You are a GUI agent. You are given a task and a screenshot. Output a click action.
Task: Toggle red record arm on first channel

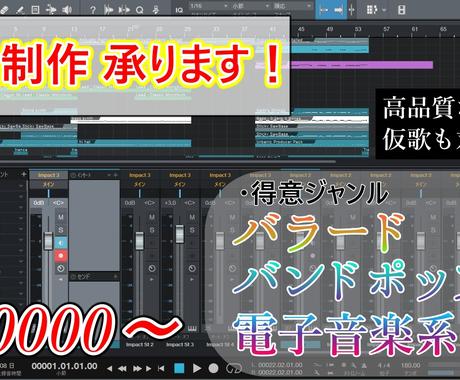pos(61,256)
